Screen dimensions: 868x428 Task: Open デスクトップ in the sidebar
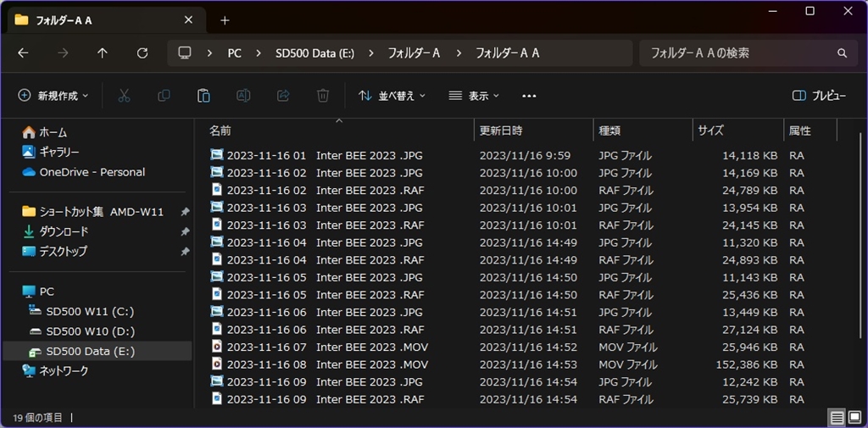54,252
